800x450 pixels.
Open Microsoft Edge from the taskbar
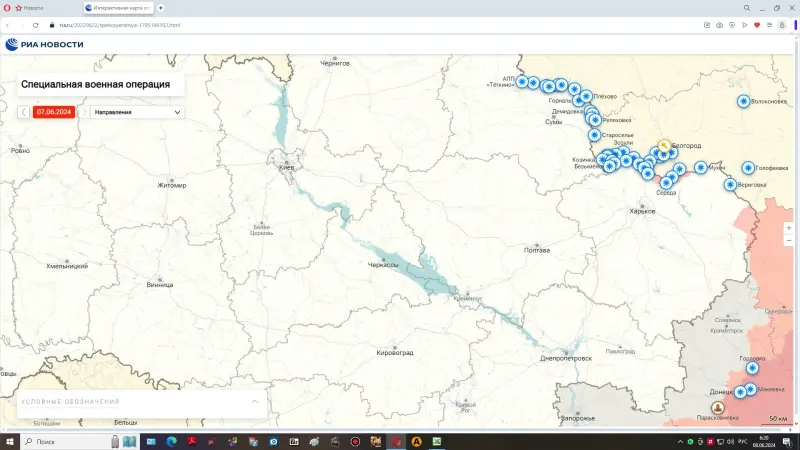point(171,442)
